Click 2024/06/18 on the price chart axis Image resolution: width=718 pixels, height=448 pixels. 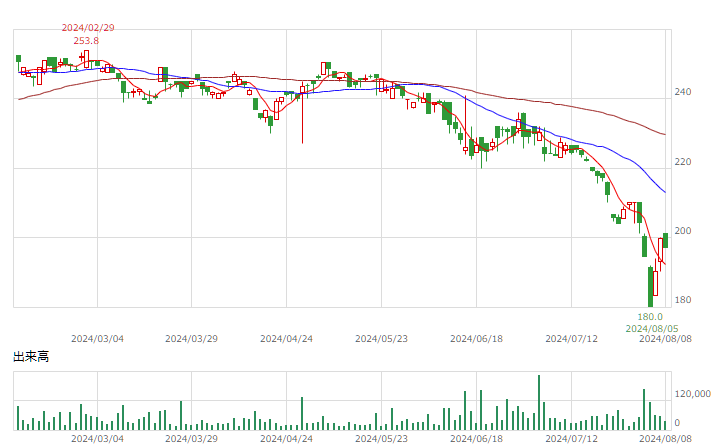click(x=476, y=339)
